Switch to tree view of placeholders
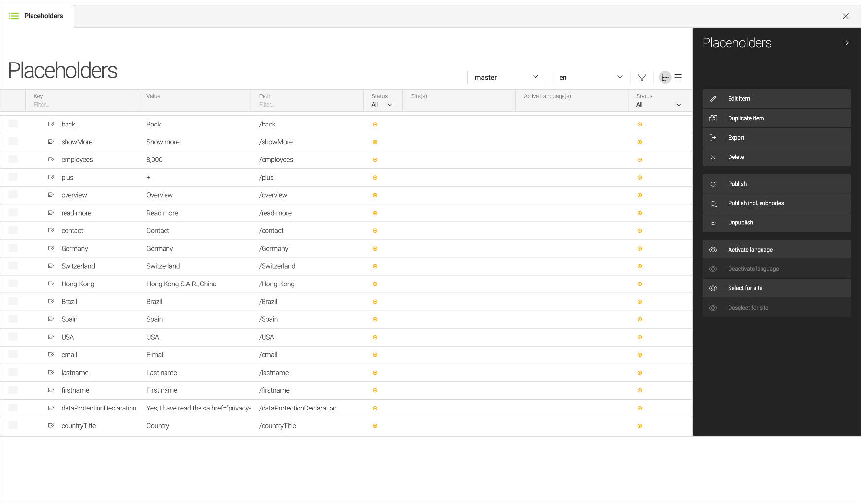This screenshot has height=504, width=861. (x=665, y=77)
